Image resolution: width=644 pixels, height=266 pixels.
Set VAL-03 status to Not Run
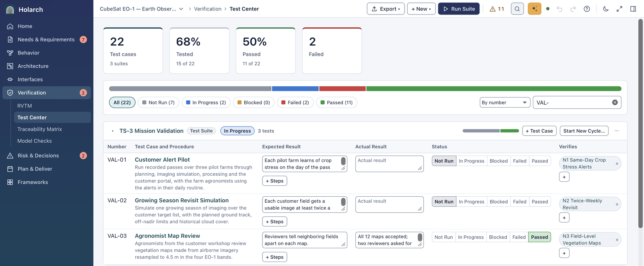coord(444,237)
